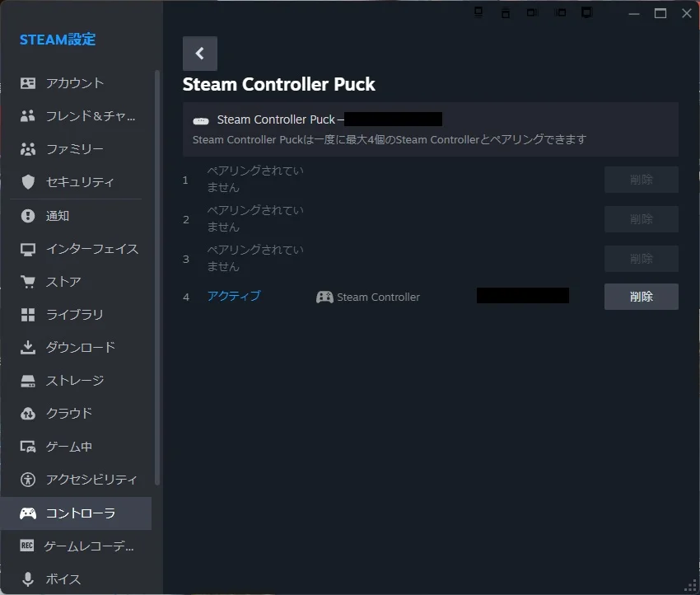Open the アカウント settings section
This screenshot has width=700, height=595.
pyautogui.click(x=76, y=83)
